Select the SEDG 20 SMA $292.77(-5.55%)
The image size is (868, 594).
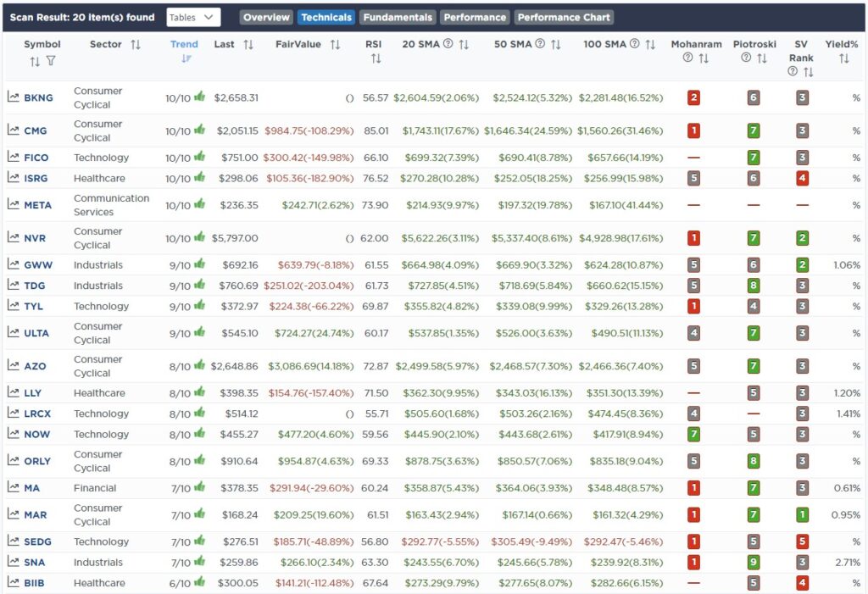[x=440, y=542]
